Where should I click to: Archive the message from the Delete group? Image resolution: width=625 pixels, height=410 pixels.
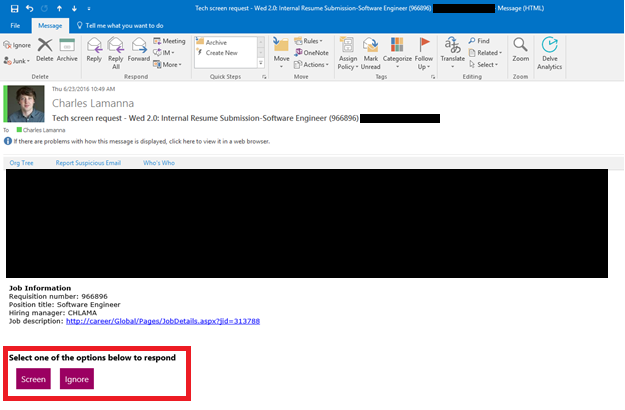click(x=67, y=50)
